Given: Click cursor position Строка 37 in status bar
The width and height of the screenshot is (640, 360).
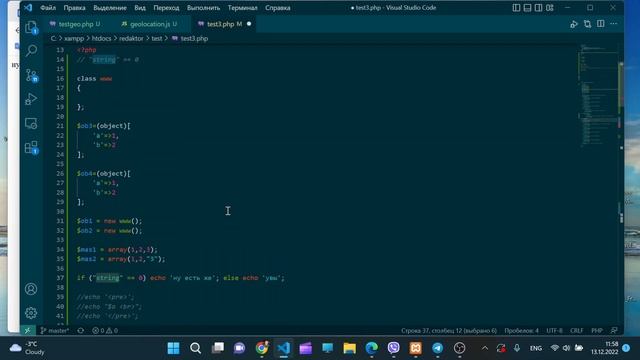Looking at the screenshot, I should pyautogui.click(x=449, y=330).
